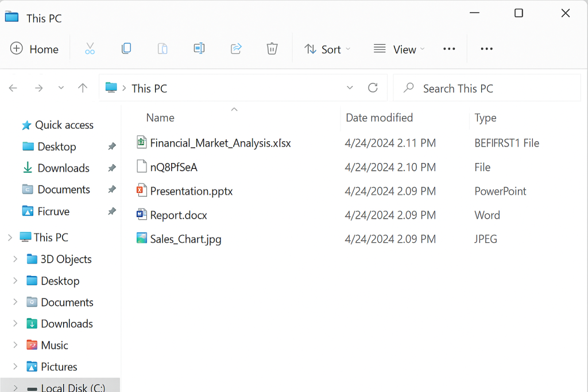Viewport: 588px width, 392px height.
Task: Click the Home button in toolbar
Action: click(x=34, y=49)
